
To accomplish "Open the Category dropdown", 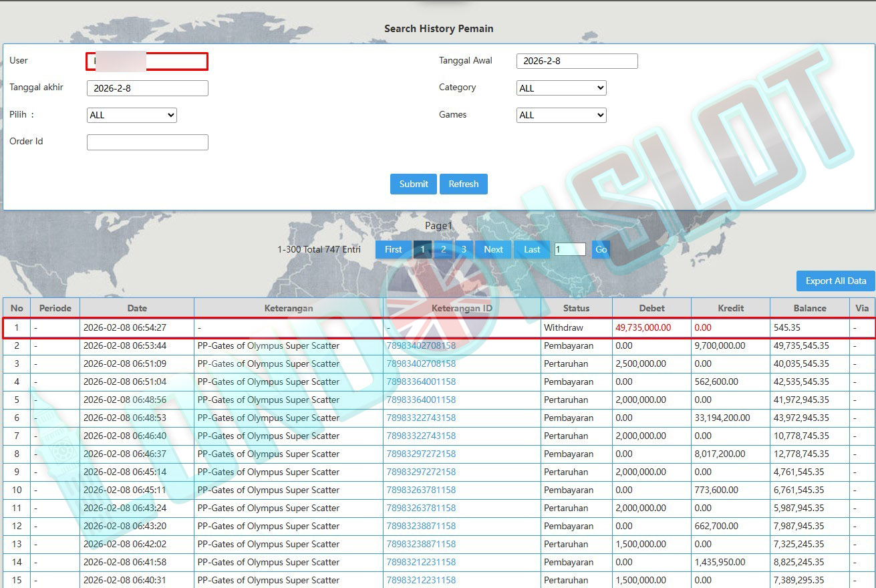I will click(x=561, y=88).
